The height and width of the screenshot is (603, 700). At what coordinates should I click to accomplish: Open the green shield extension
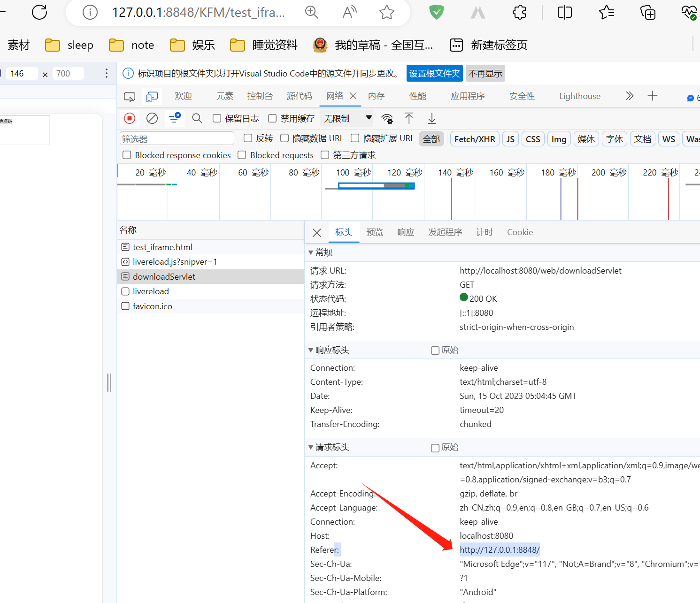click(437, 12)
